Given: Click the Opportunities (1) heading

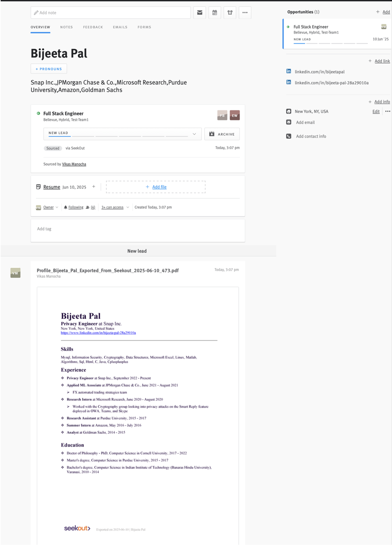Looking at the screenshot, I should point(303,12).
